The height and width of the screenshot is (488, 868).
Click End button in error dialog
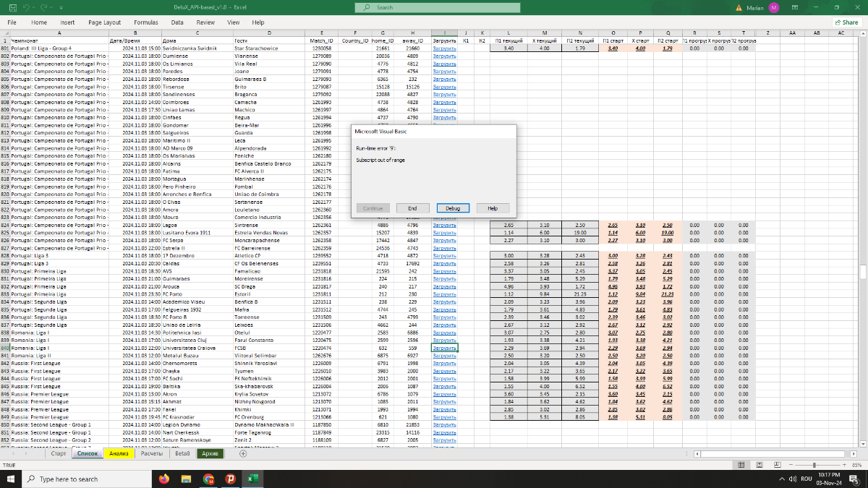[x=412, y=208]
